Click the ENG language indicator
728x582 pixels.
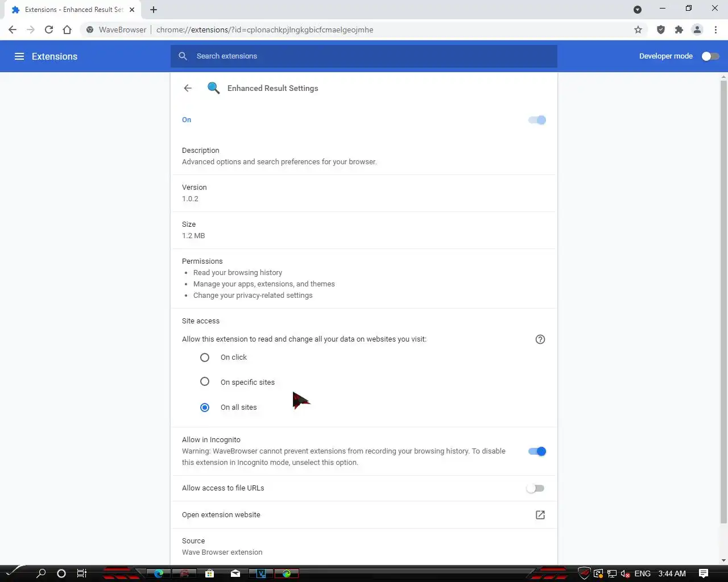click(642, 573)
